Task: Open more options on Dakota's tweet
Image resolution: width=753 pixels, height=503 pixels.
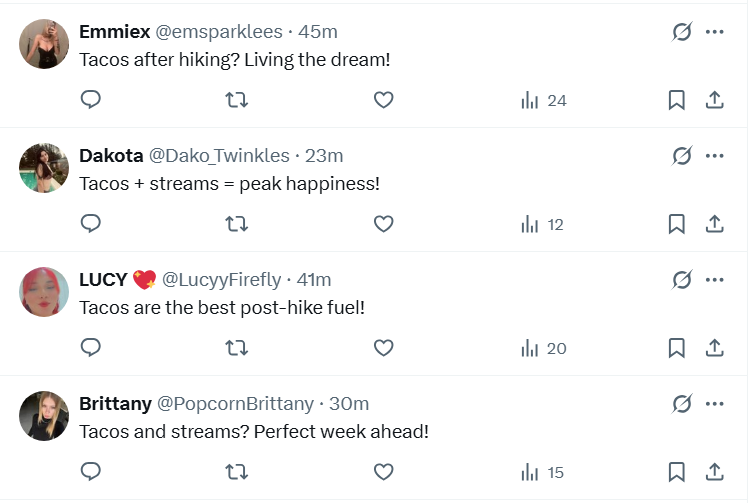Action: [714, 156]
